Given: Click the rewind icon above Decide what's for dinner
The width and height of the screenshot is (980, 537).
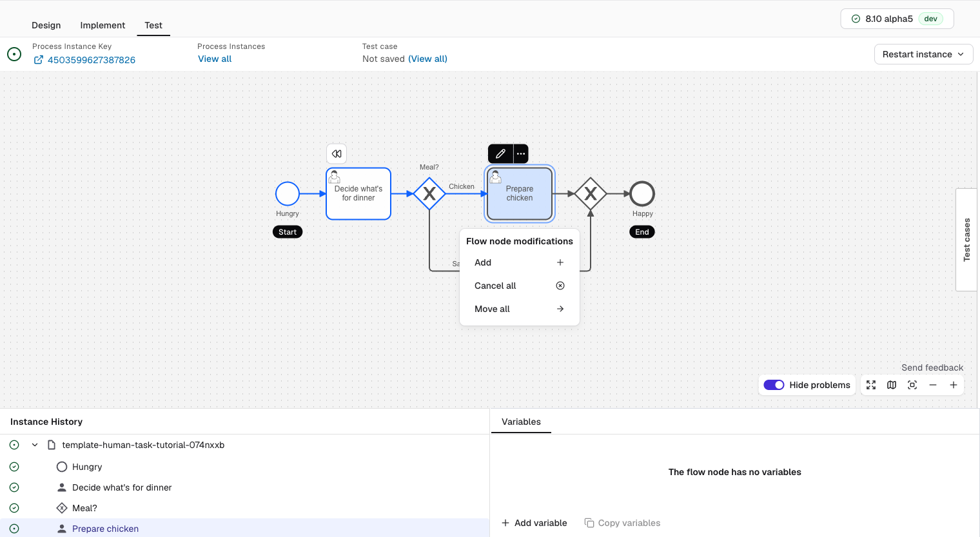Looking at the screenshot, I should point(337,153).
